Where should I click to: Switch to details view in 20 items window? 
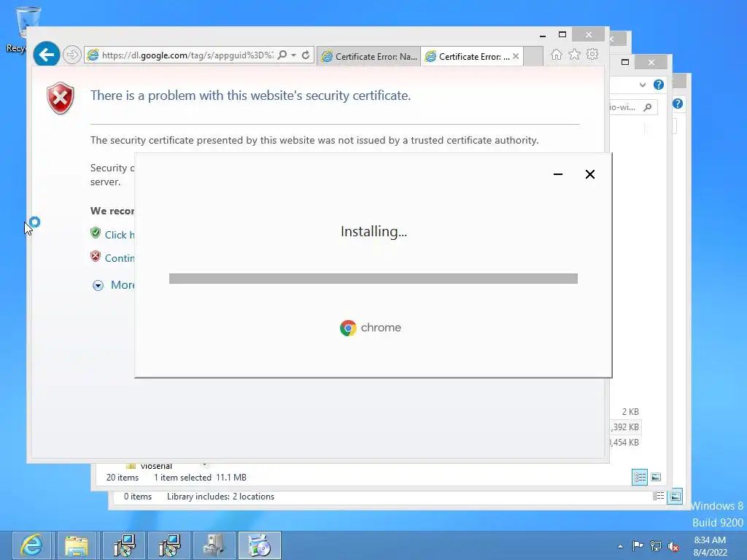point(639,477)
